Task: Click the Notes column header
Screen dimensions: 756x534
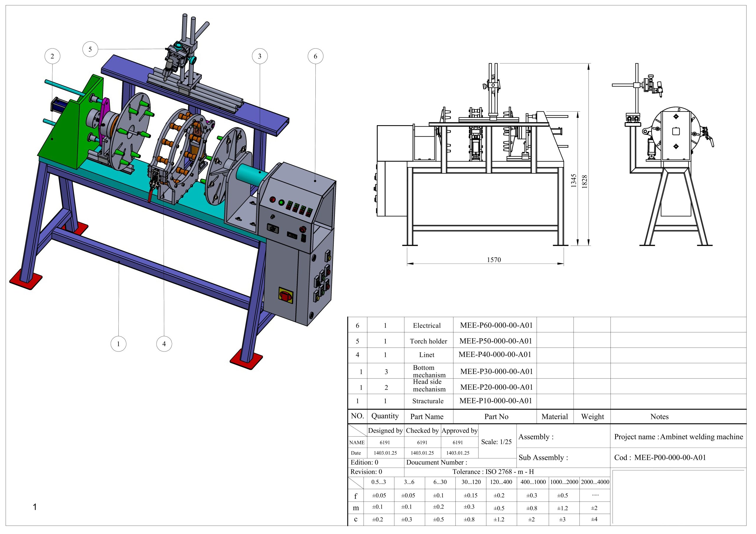Action: 659,417
